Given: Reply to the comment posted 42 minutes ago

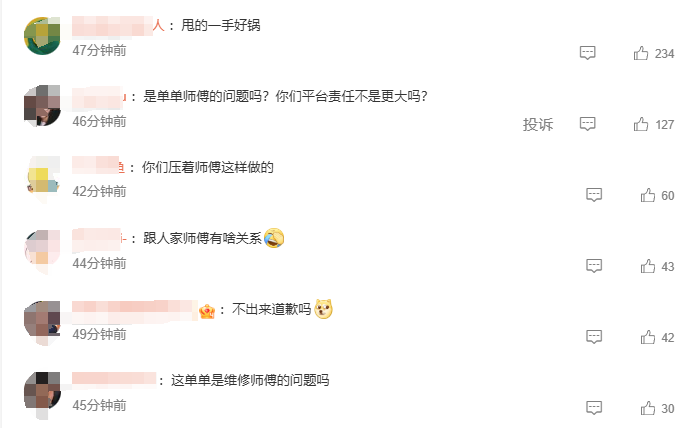Looking at the screenshot, I should pyautogui.click(x=594, y=195).
